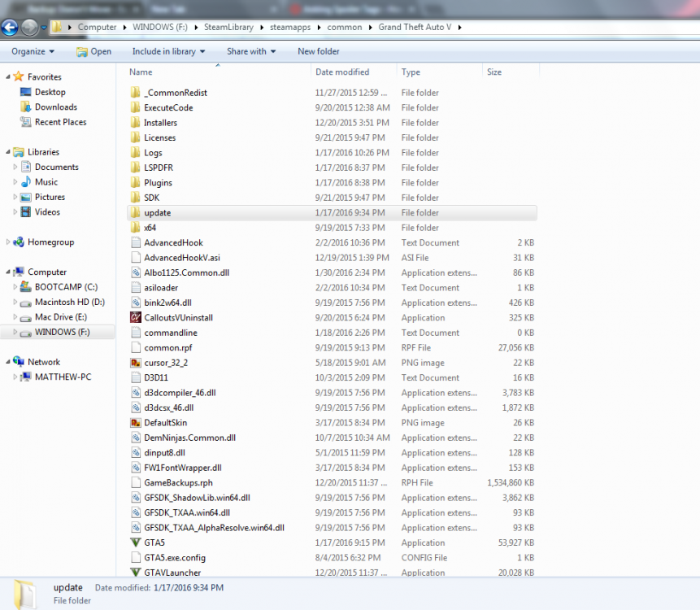
Task: Select the D3D11 text document name
Action: click(x=156, y=377)
